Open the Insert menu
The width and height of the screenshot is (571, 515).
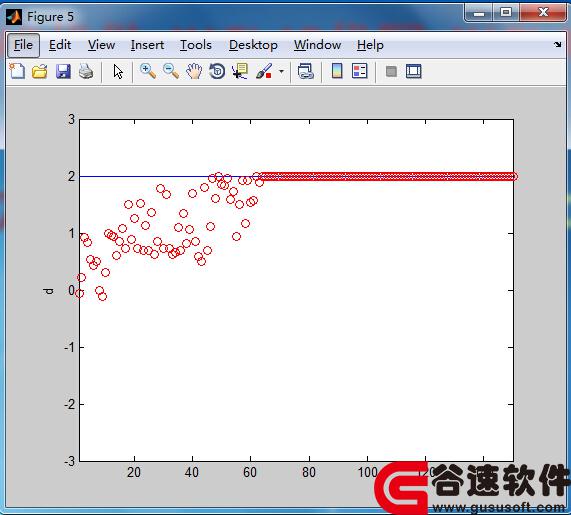(x=147, y=45)
